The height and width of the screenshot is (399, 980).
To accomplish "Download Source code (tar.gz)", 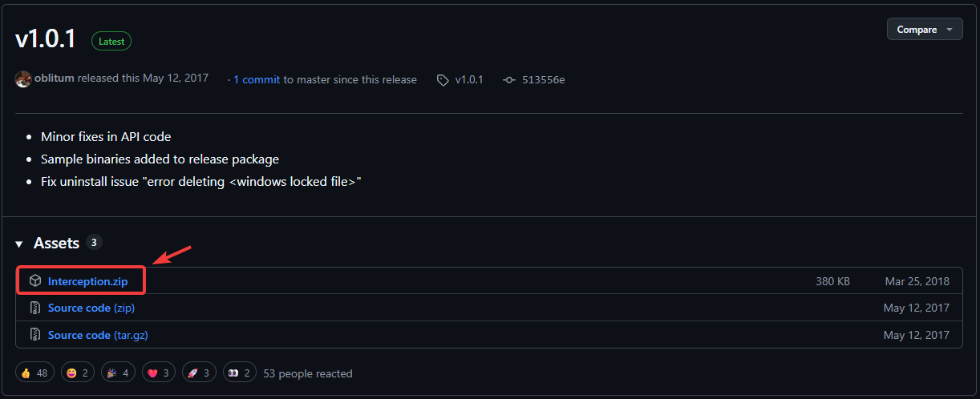I will tap(98, 335).
